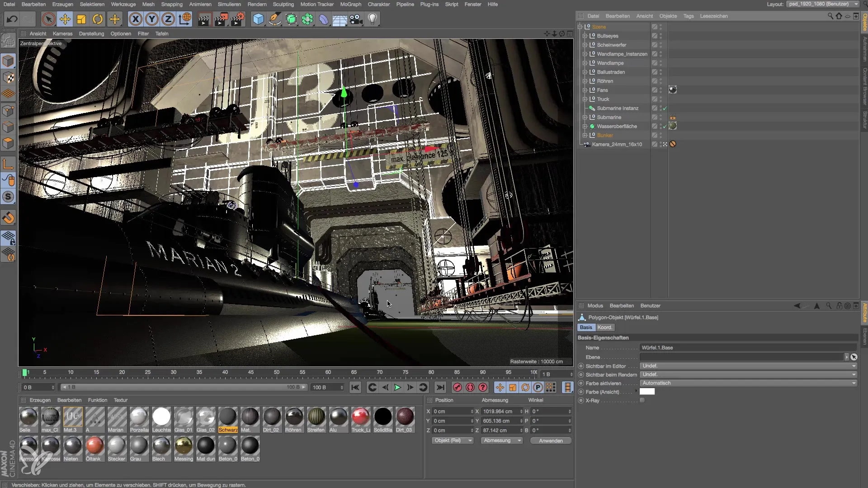
Task: Open render settings icon
Action: 237,19
